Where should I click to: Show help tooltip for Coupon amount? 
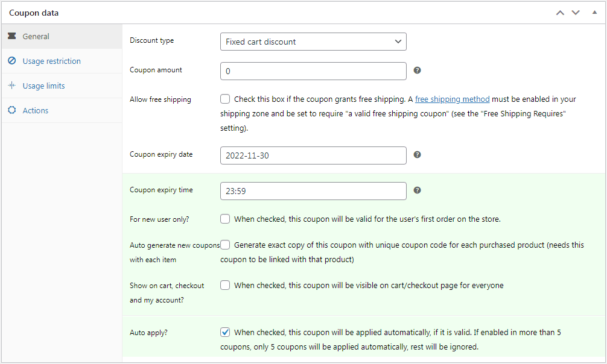[x=417, y=71]
